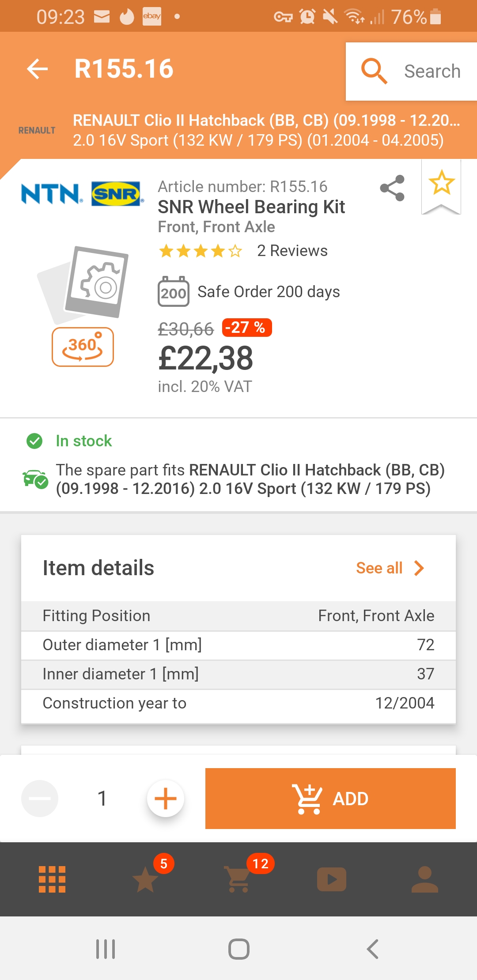Viewport: 477px width, 980px height.
Task: Open the 2 Reviews link
Action: coord(292,251)
